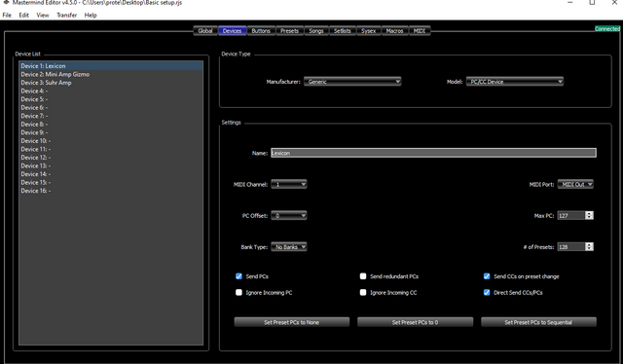Switch to the MIDI tab
The width and height of the screenshot is (623, 364).
click(420, 30)
